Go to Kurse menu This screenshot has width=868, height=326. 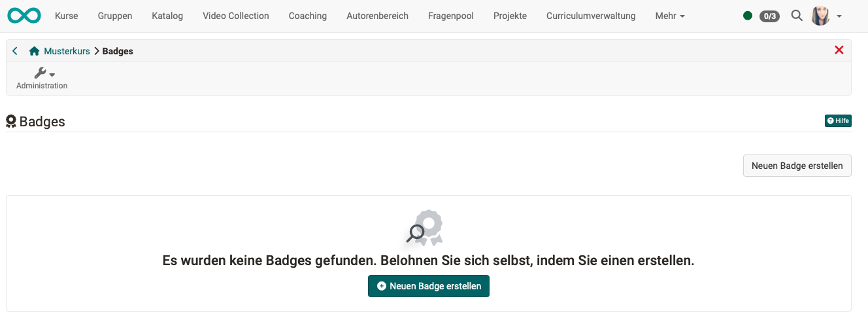(x=66, y=16)
